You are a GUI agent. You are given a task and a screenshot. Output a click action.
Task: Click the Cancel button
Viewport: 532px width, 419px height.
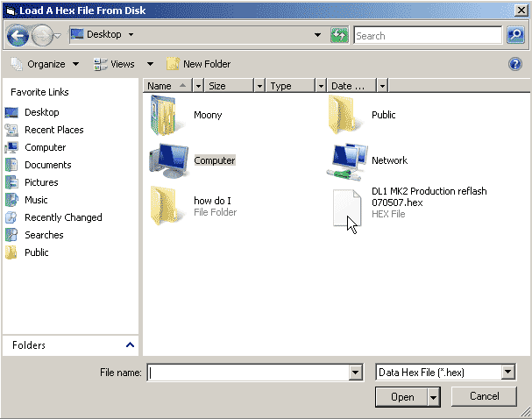point(484,396)
